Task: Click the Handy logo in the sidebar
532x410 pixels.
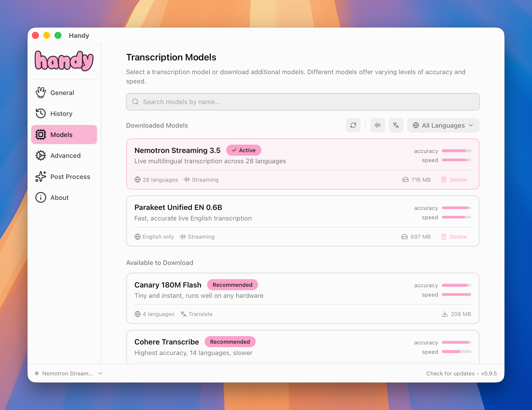Action: coord(64,61)
